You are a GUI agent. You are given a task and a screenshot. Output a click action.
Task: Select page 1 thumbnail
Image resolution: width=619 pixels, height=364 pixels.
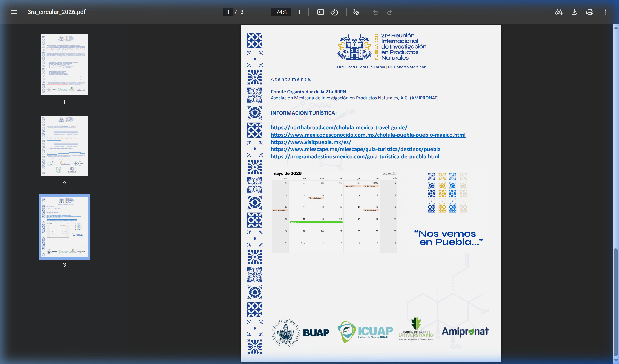(x=64, y=64)
